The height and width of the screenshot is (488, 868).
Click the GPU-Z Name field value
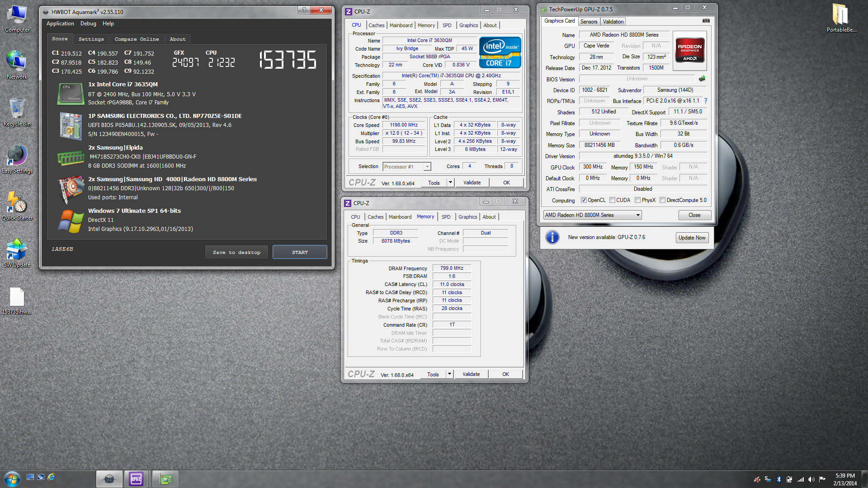click(624, 35)
